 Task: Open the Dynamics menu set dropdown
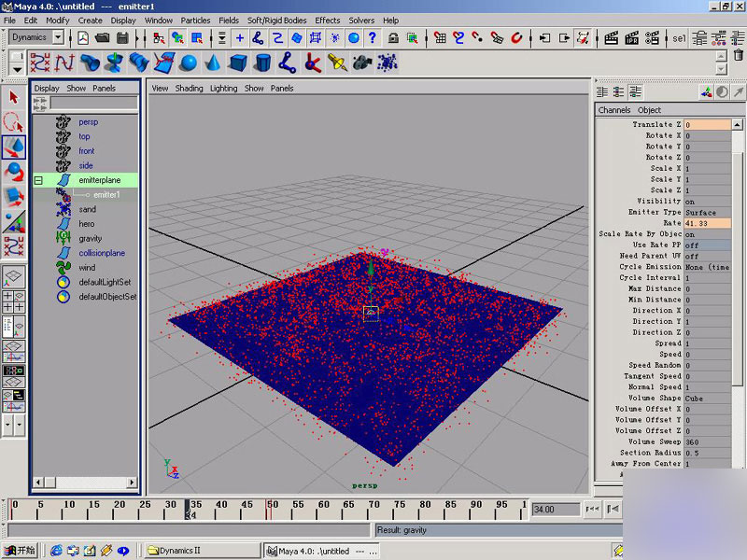[x=58, y=37]
